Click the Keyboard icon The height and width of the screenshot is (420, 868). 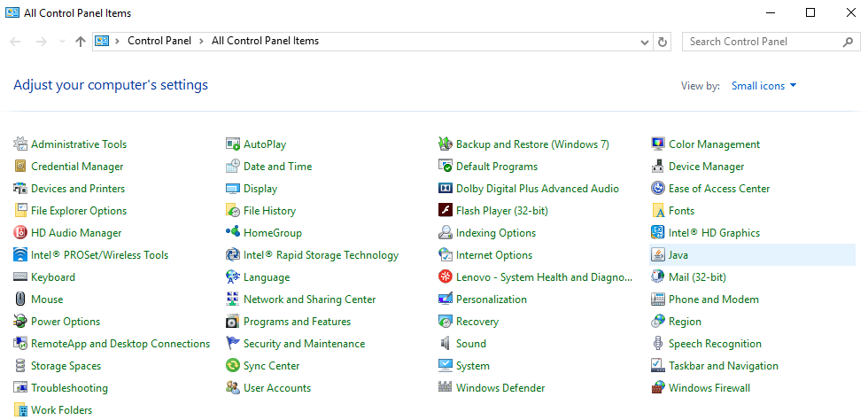click(x=20, y=277)
